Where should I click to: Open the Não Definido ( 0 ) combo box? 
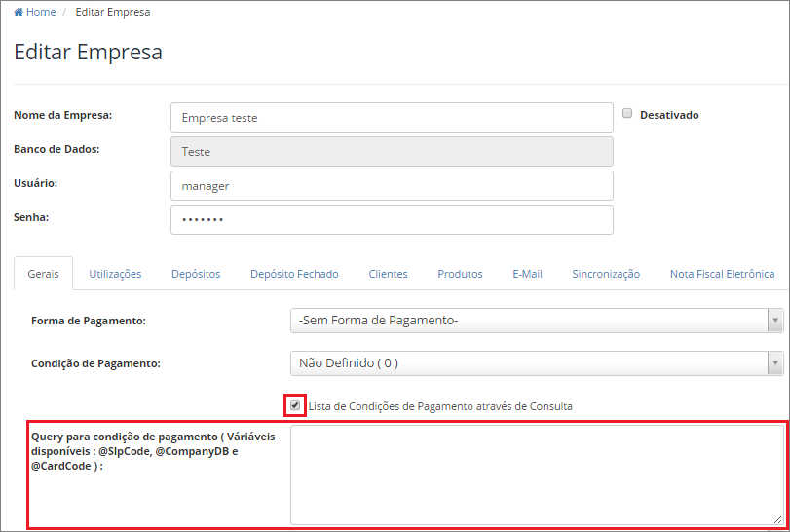point(537,363)
